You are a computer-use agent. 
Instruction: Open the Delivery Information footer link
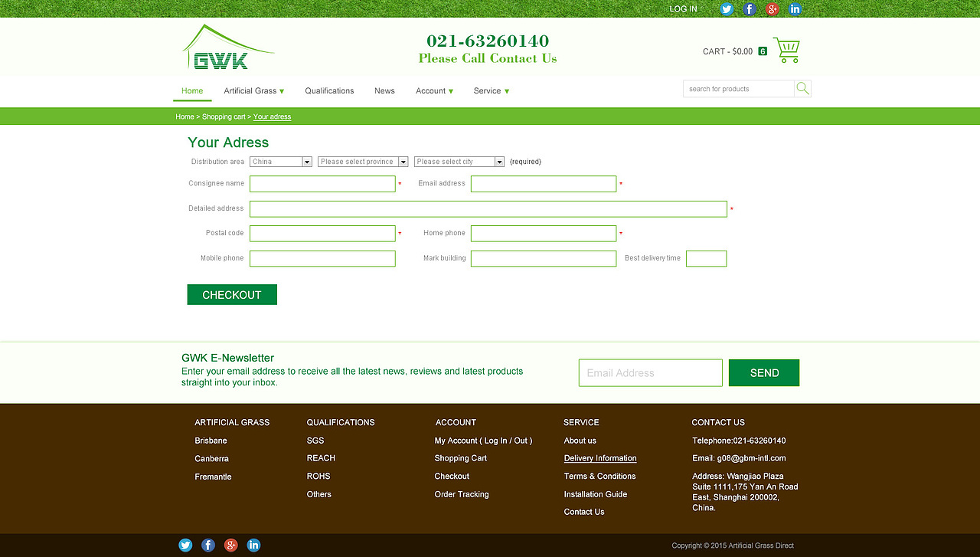coord(600,458)
